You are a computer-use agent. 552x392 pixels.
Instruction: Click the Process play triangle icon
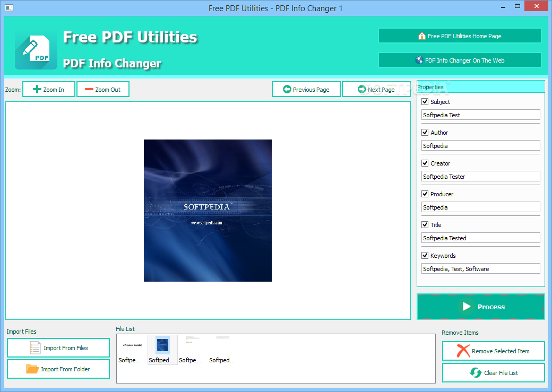coord(466,307)
